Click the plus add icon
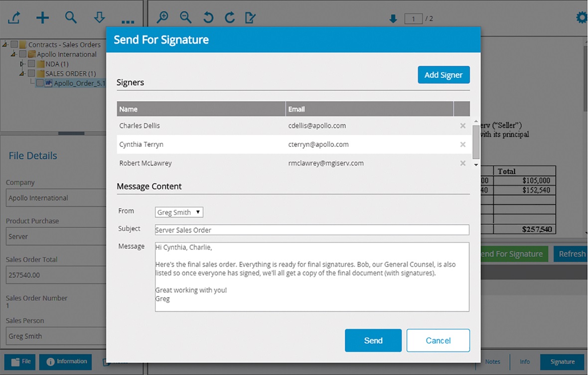The height and width of the screenshot is (375, 588). [42, 18]
